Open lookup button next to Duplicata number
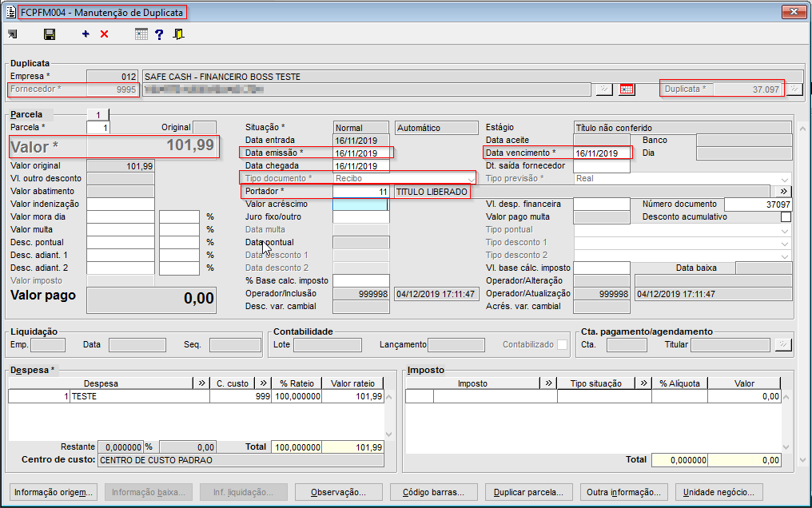Image resolution: width=812 pixels, height=508 pixels. pos(794,89)
